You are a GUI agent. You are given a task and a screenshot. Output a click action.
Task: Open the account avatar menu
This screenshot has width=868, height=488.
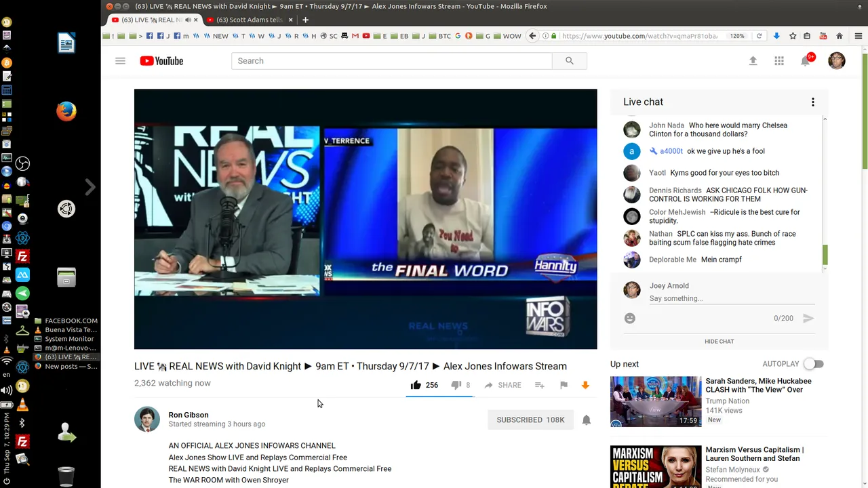click(x=837, y=61)
